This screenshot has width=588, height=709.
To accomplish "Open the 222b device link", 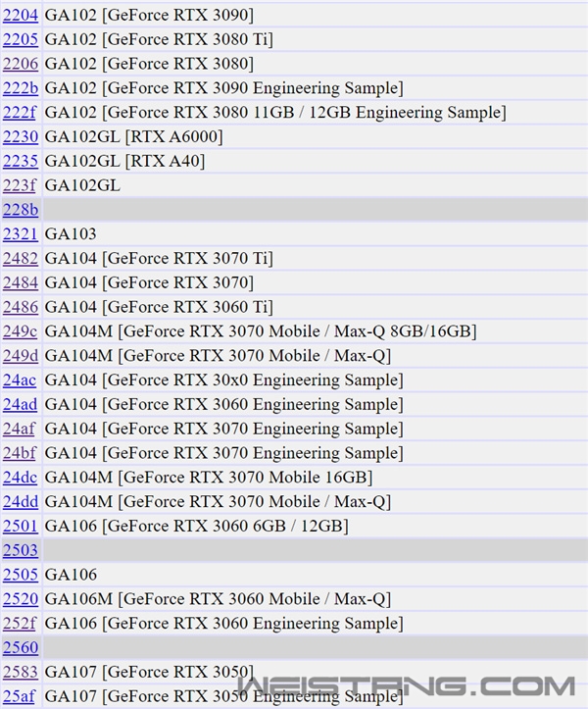I will click(x=20, y=88).
